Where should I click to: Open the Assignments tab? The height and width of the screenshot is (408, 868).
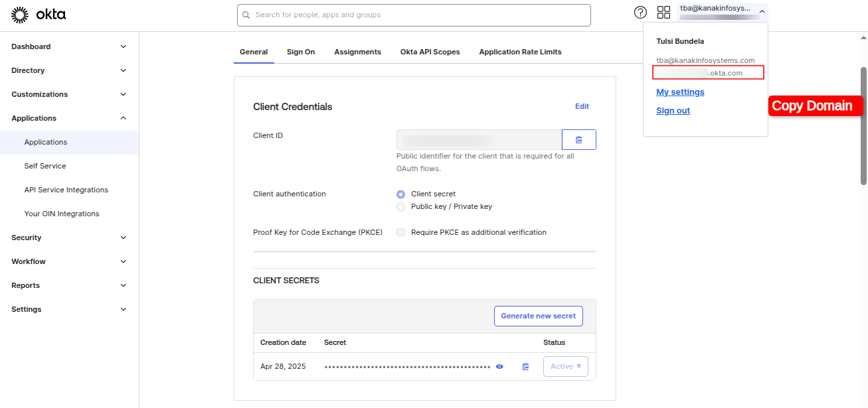tap(357, 52)
